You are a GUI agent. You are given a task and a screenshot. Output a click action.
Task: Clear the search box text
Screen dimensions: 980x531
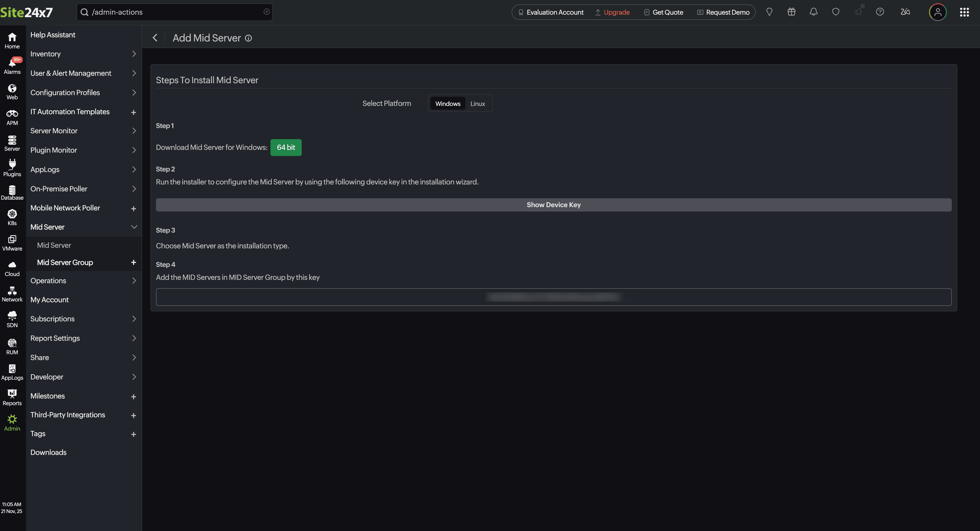pos(267,12)
